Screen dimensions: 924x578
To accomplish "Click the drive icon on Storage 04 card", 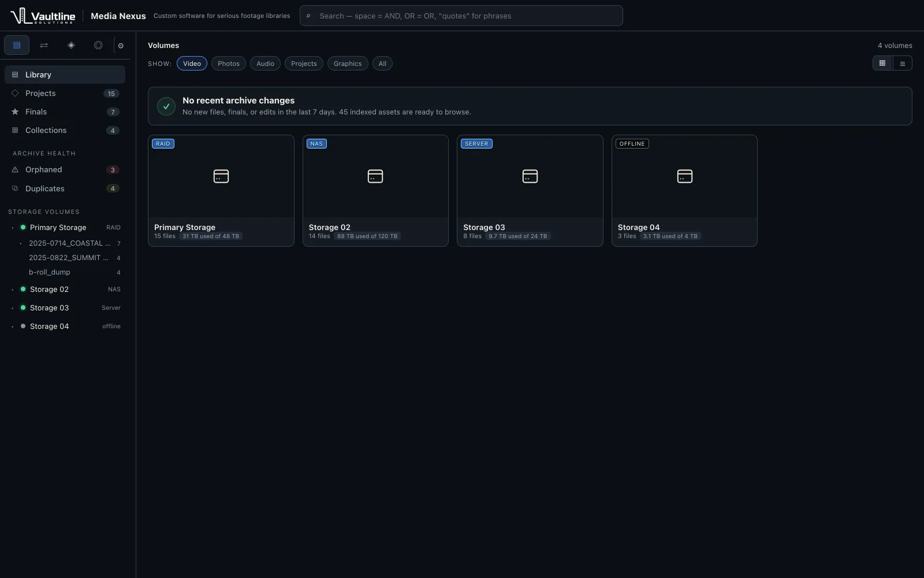I will point(685,176).
